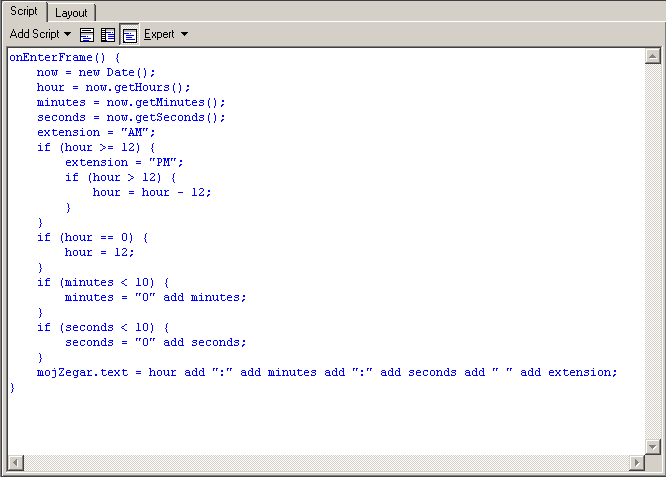Click vertical scrollbar down arrow
Image resolution: width=666 pixels, height=477 pixels.
(652, 447)
